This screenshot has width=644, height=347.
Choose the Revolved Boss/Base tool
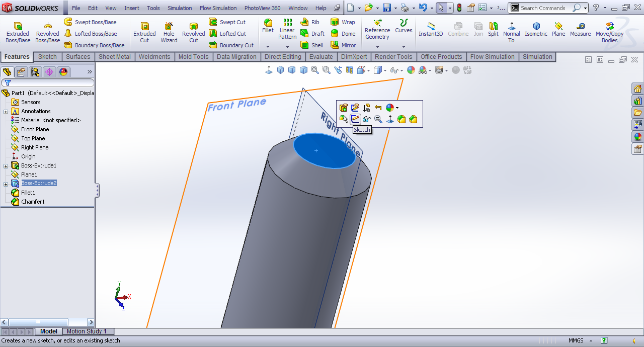click(x=47, y=33)
